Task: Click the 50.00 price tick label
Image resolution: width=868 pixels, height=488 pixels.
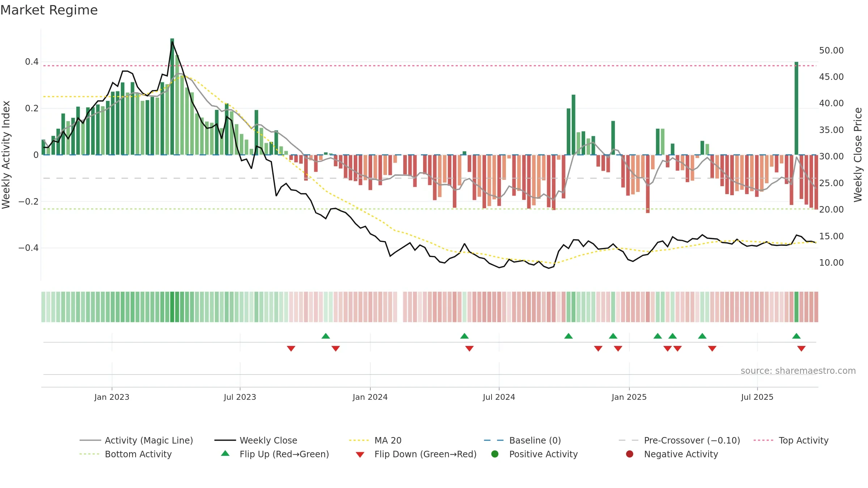Action: (831, 51)
